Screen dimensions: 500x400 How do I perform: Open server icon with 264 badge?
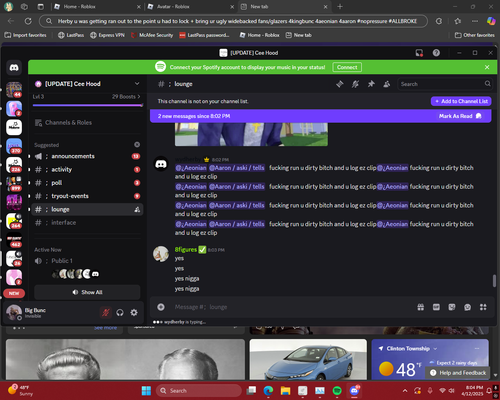pyautogui.click(x=14, y=221)
